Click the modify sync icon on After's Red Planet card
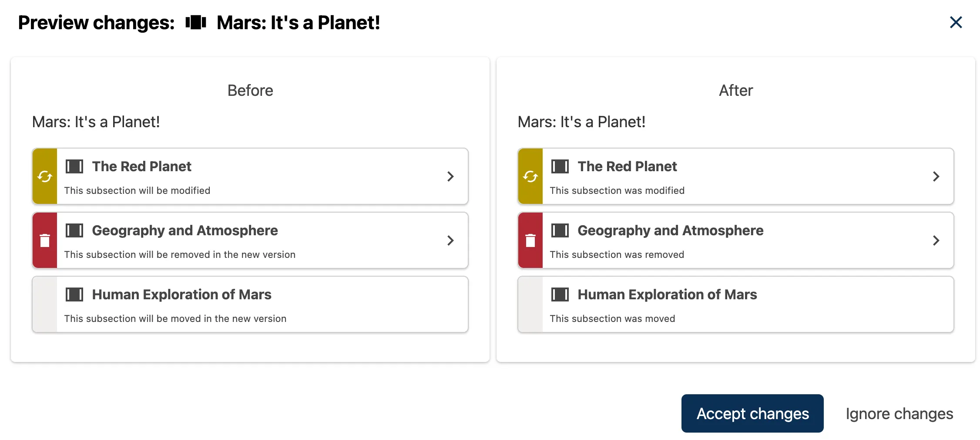 tap(530, 176)
